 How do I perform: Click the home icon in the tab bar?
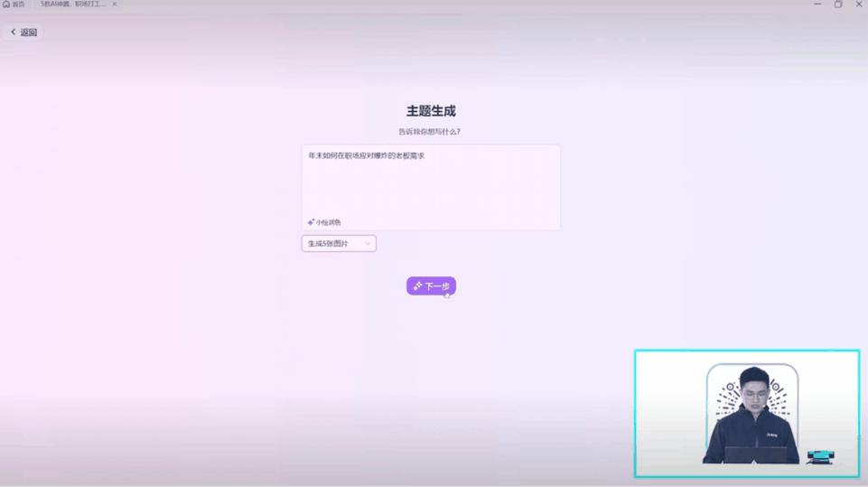tap(6, 5)
